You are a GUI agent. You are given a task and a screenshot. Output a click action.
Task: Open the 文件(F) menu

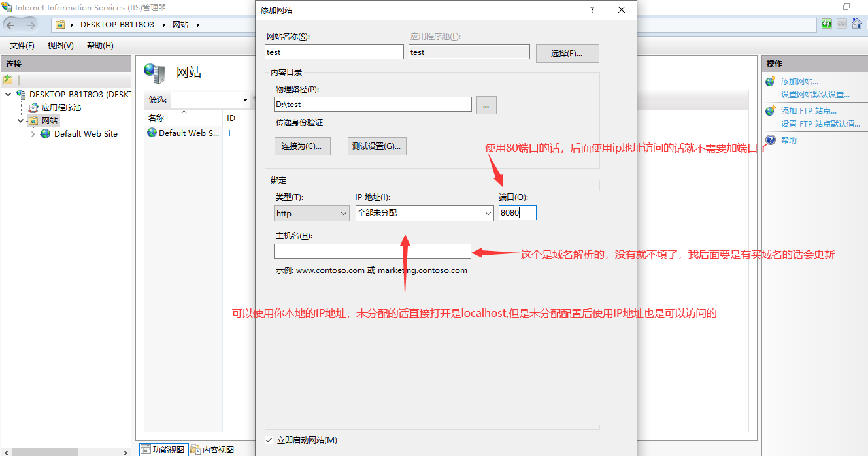[x=22, y=45]
